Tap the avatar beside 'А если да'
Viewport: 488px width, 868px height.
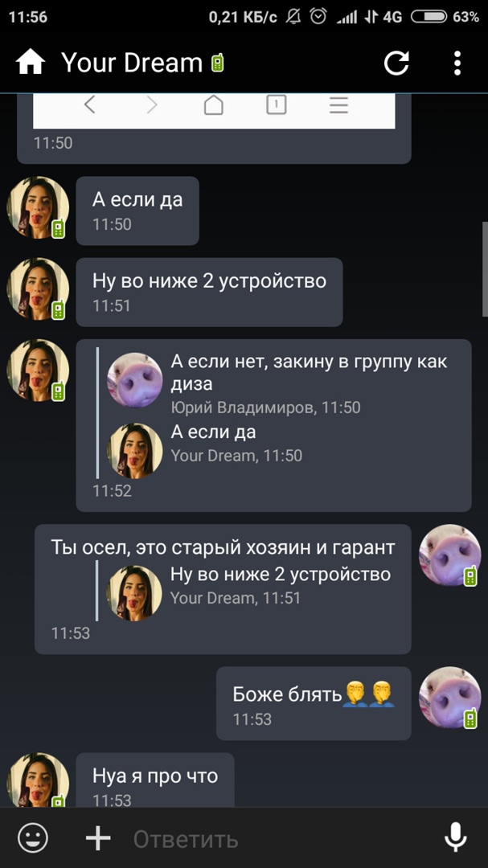click(37, 208)
